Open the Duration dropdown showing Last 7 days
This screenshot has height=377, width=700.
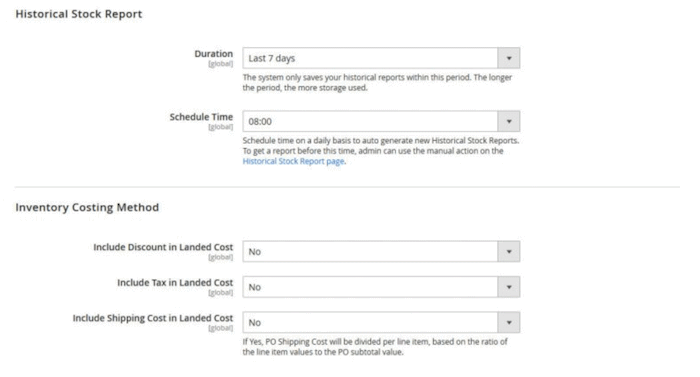(381, 58)
